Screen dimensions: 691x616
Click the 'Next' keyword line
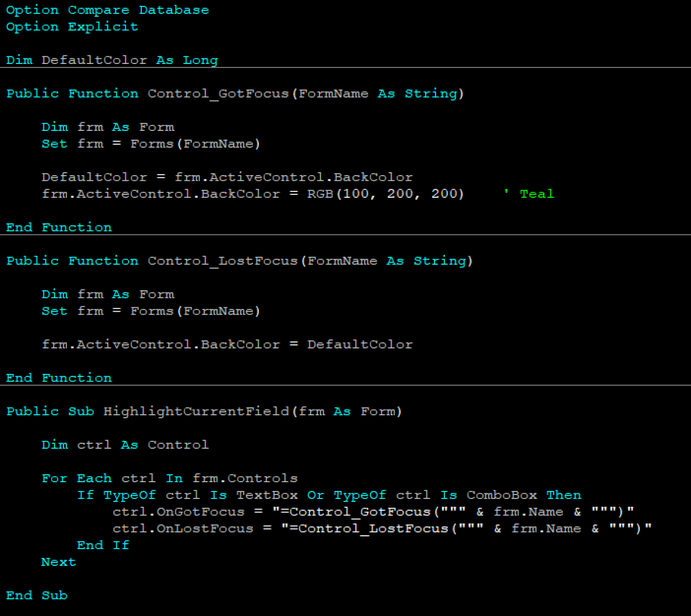coord(59,562)
